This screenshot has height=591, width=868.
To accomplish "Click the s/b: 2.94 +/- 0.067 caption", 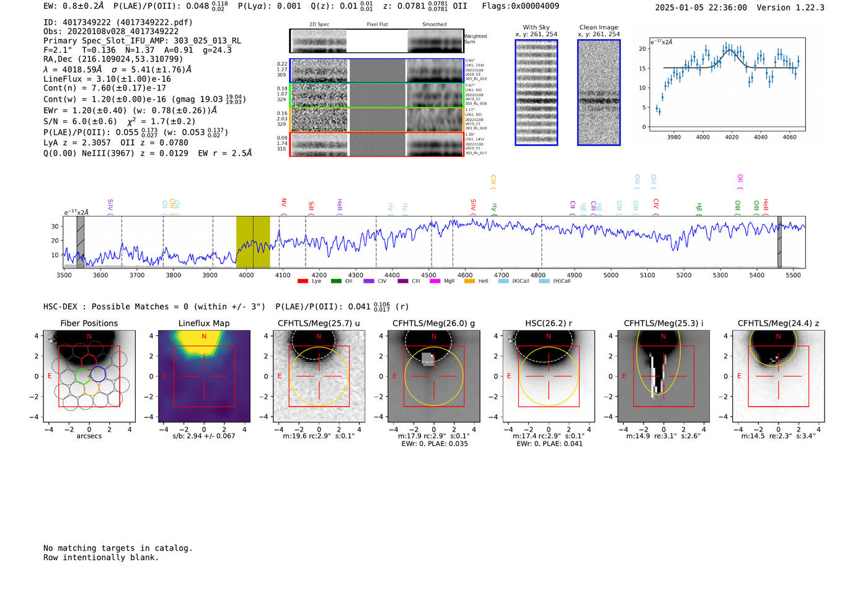I will tap(204, 436).
